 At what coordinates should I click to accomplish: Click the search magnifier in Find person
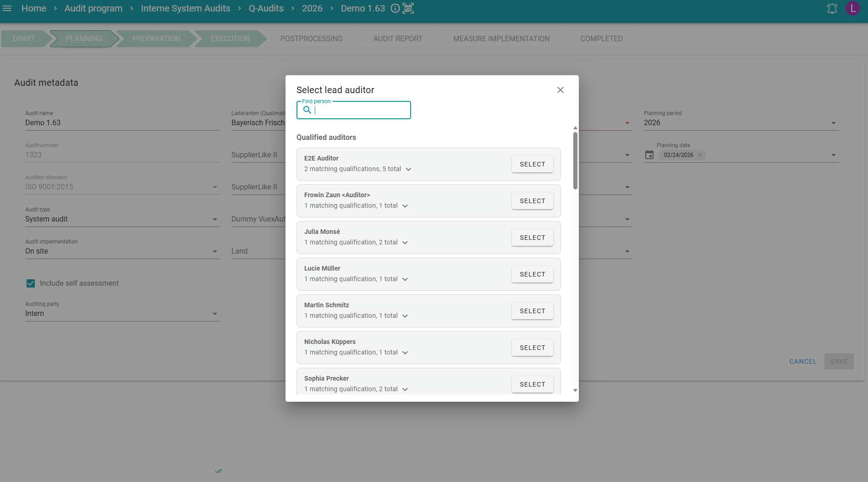(307, 110)
